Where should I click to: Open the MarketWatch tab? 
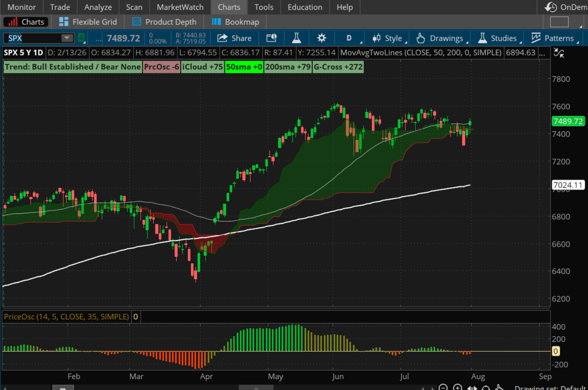coord(180,7)
